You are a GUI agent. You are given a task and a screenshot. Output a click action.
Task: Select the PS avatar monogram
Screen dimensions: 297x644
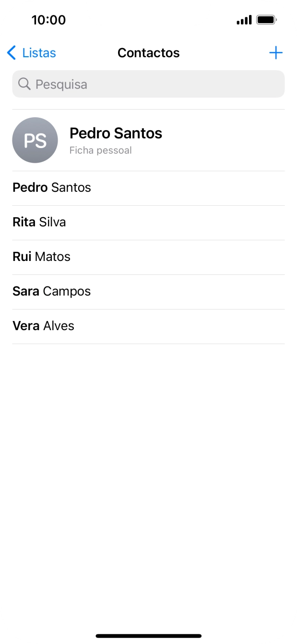tap(35, 140)
